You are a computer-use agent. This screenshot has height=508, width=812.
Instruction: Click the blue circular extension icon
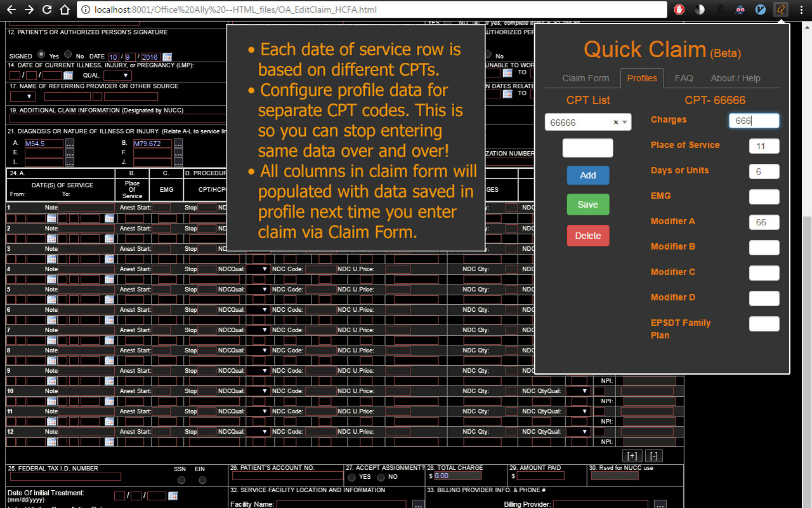(x=761, y=10)
